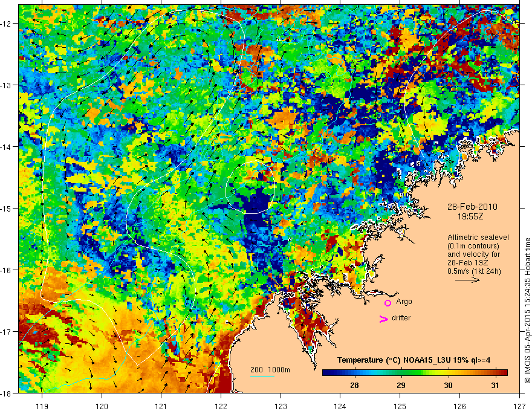This screenshot has height=411, width=532.
Task: Click the '28' label under the color bar
Action: [354, 385]
